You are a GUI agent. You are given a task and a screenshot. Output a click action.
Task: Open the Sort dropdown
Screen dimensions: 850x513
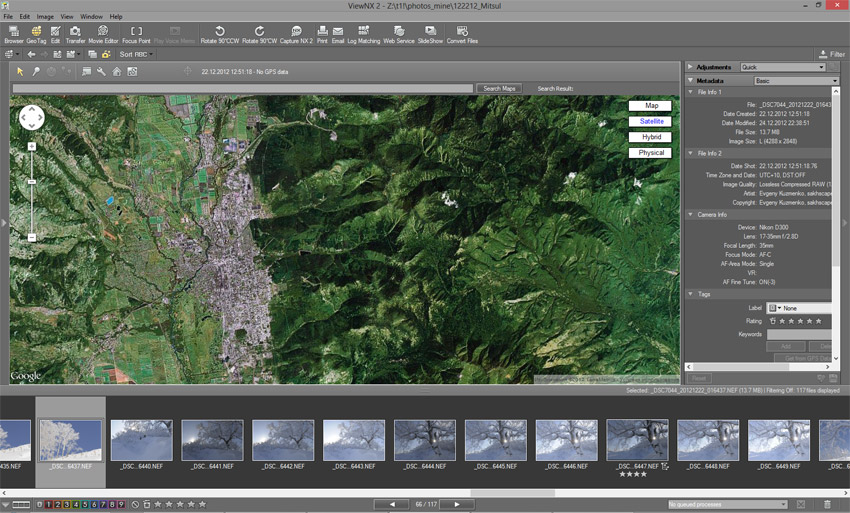tap(136, 54)
